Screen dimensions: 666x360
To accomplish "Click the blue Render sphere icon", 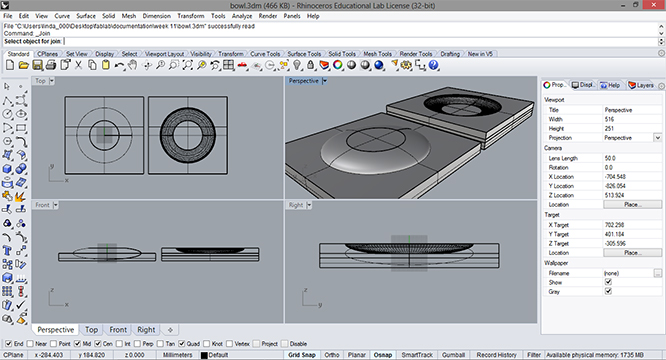I will [379, 65].
